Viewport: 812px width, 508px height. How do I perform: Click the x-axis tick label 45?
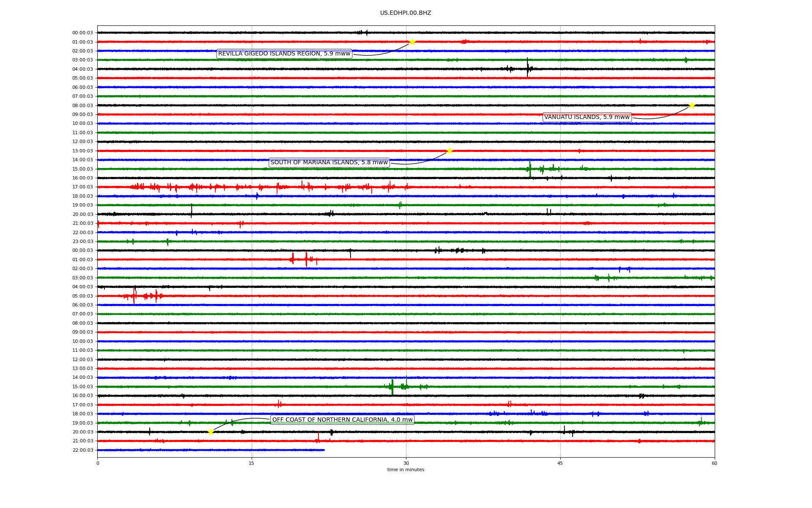[560, 463]
